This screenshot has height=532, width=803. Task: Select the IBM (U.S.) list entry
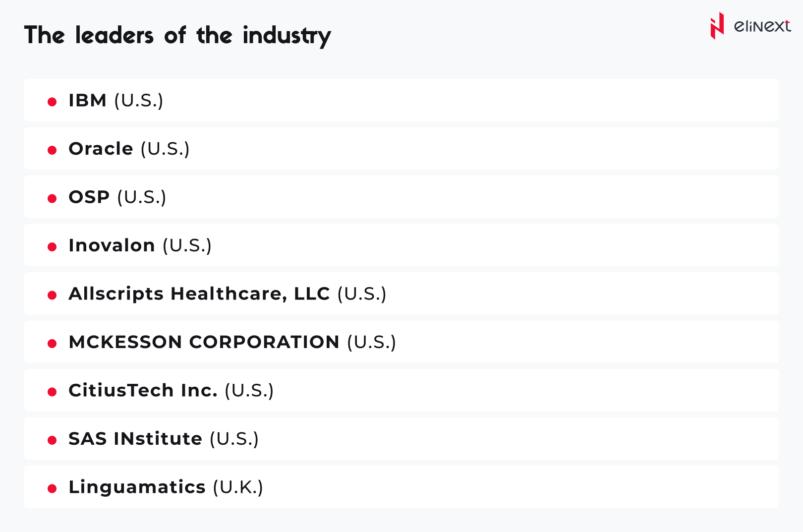coord(115,101)
